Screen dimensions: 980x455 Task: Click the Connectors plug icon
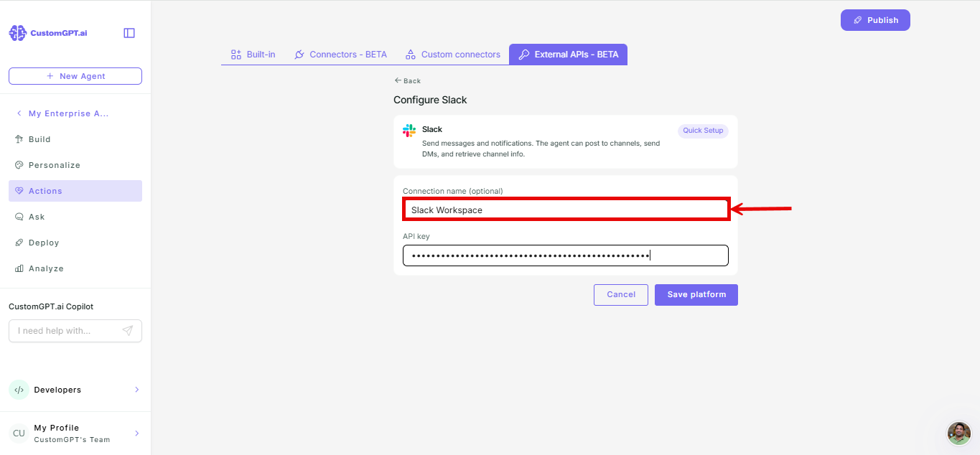[300, 55]
